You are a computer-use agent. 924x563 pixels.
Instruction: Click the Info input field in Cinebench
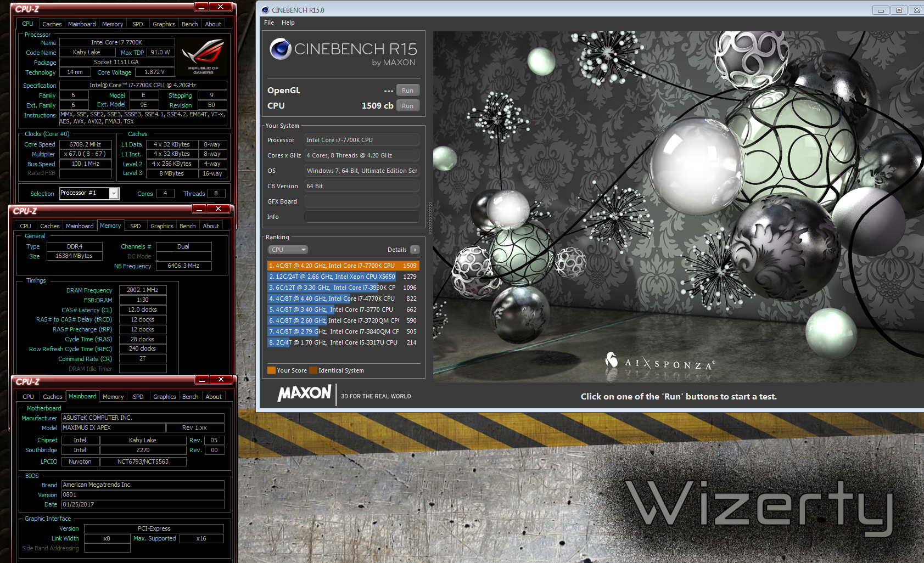tap(362, 217)
